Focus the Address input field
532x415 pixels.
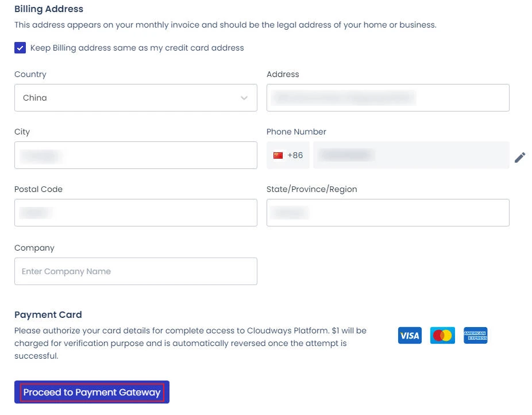click(x=388, y=98)
